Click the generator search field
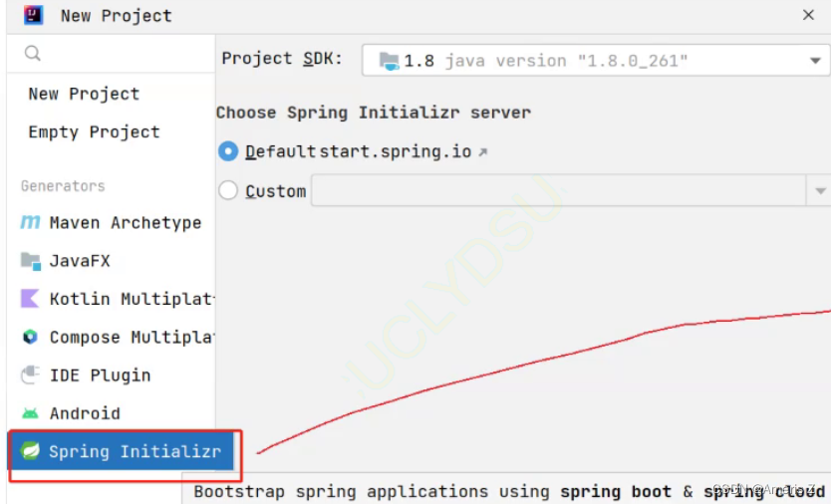The image size is (831, 504). pyautogui.click(x=112, y=53)
